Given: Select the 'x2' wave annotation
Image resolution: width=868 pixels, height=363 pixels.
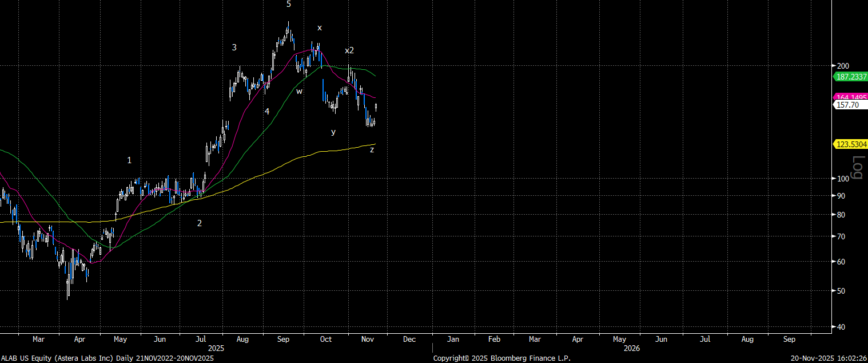Looking at the screenshot, I should click(x=349, y=50).
